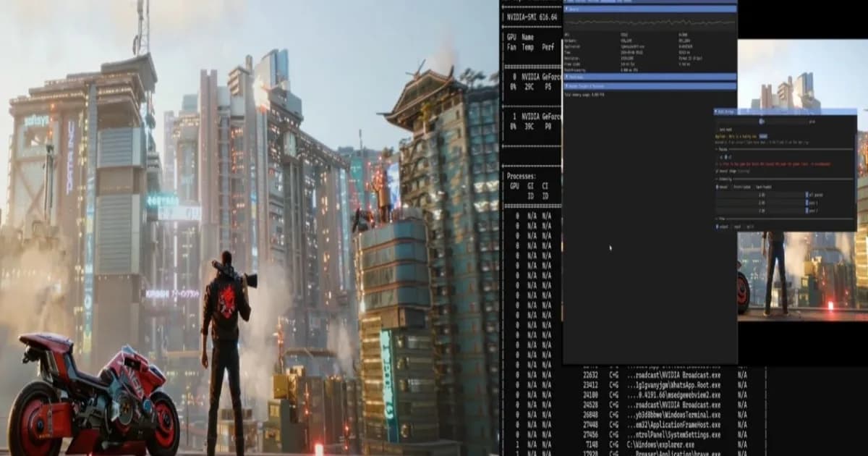Click the '29C' temperature of GPU 0
The height and width of the screenshot is (456, 868).
click(529, 86)
